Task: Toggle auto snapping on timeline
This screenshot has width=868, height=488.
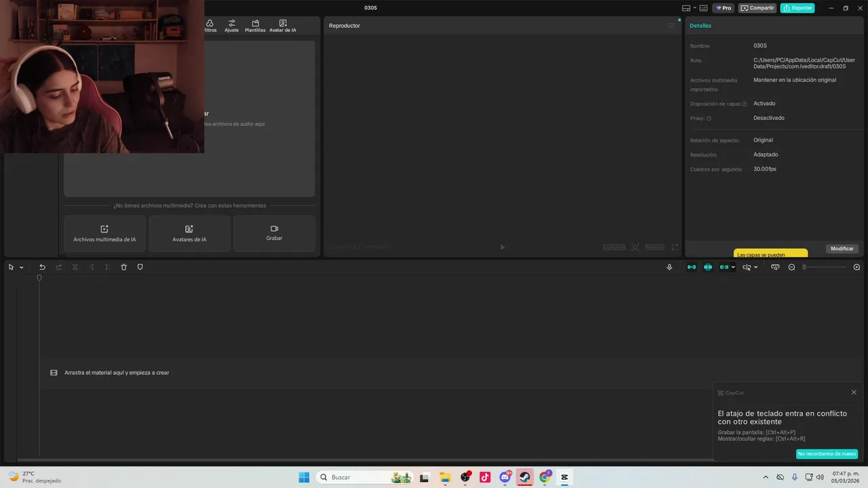Action: [708, 267]
